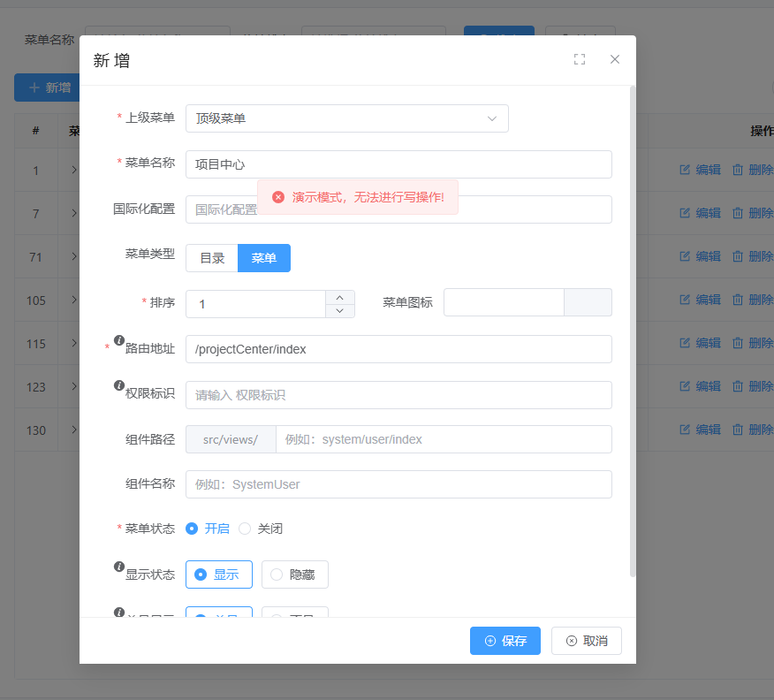Screen dimensions: 774x700
Task: Select the 开启 menu status radio
Action: pos(192,529)
